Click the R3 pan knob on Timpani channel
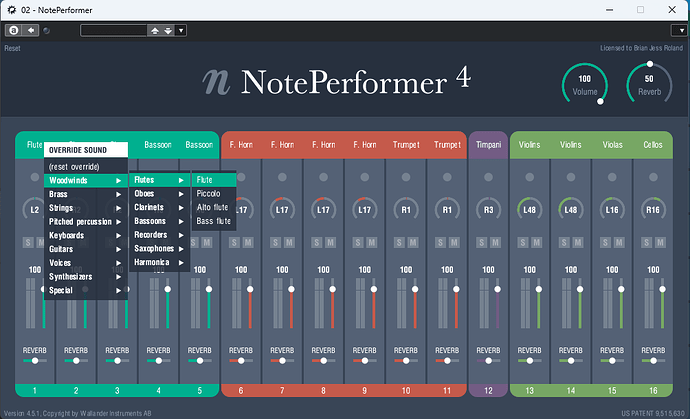 pyautogui.click(x=488, y=210)
